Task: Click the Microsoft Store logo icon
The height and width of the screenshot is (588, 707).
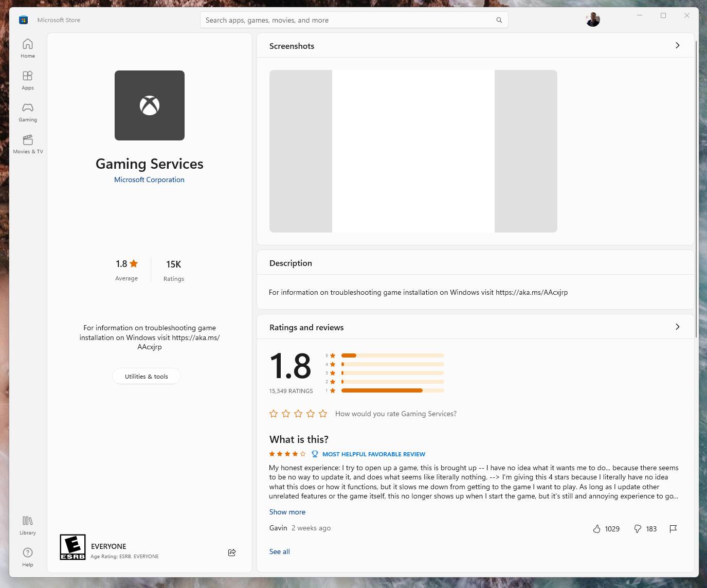Action: click(x=23, y=20)
